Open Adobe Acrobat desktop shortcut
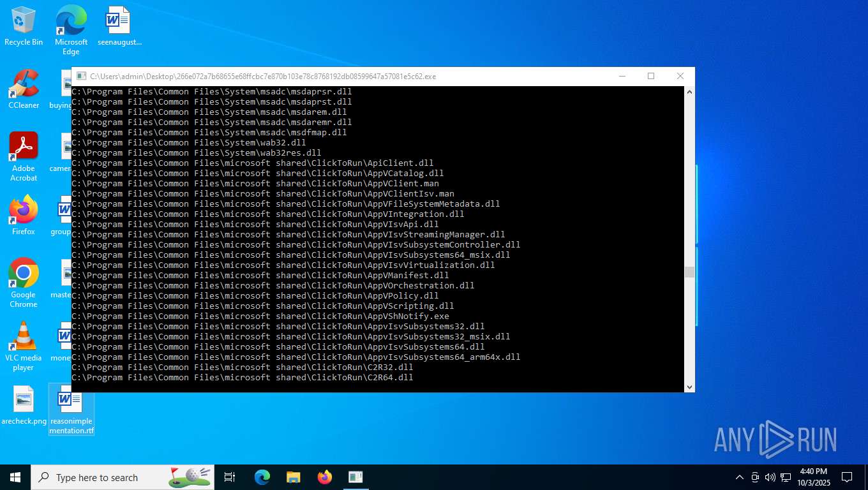 24,157
